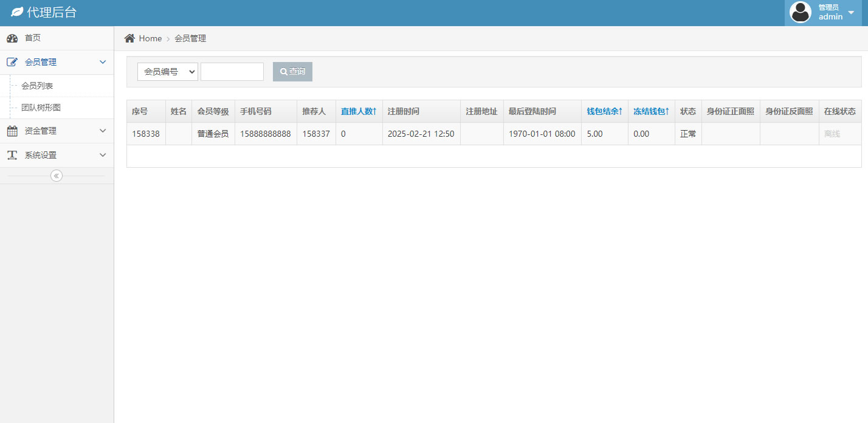Expand the 系统设置 menu chevron

[x=103, y=155]
